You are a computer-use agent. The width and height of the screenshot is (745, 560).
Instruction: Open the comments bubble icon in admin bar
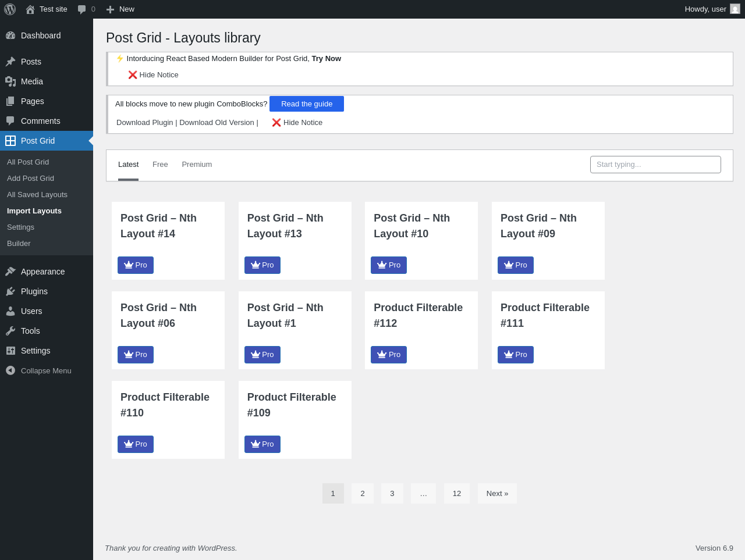point(82,9)
